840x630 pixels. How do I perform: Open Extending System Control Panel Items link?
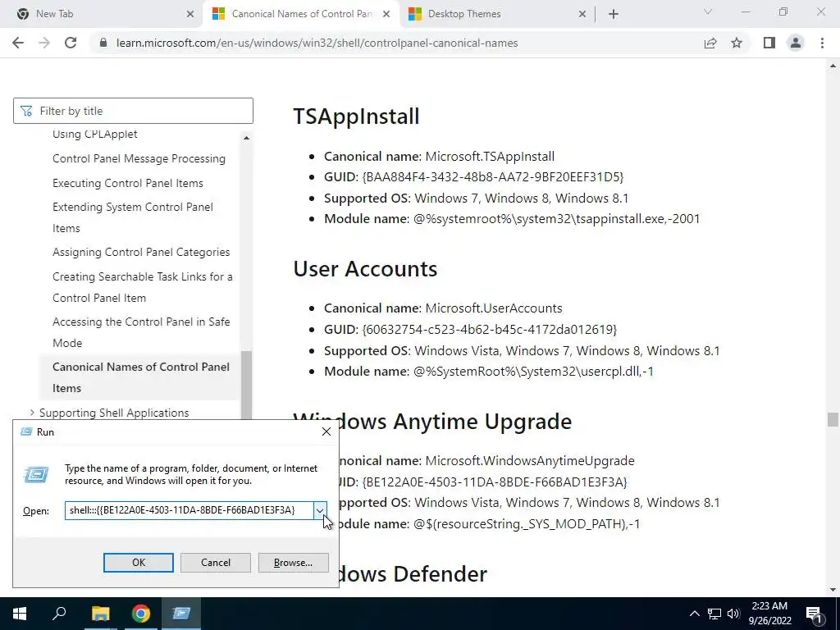click(133, 217)
